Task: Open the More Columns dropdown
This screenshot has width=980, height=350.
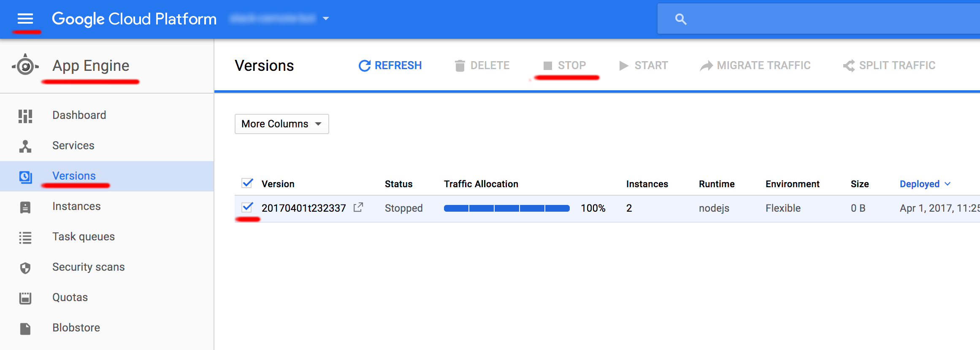Action: point(281,124)
